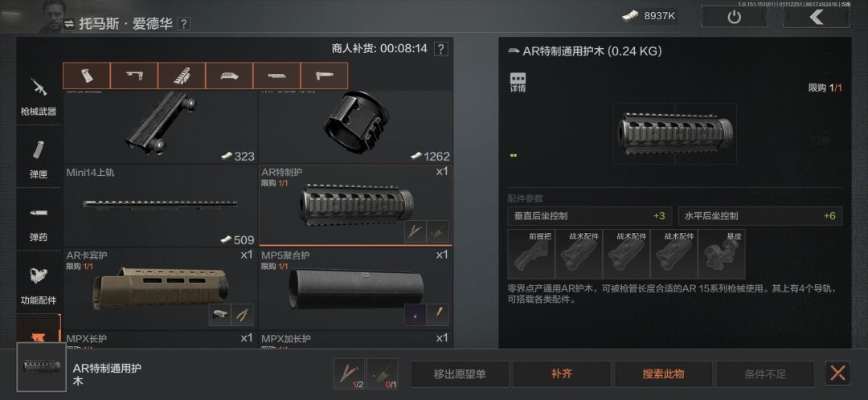868x400 pixels.
Task: Select the 功能配件 attachments category
Action: [x=39, y=284]
